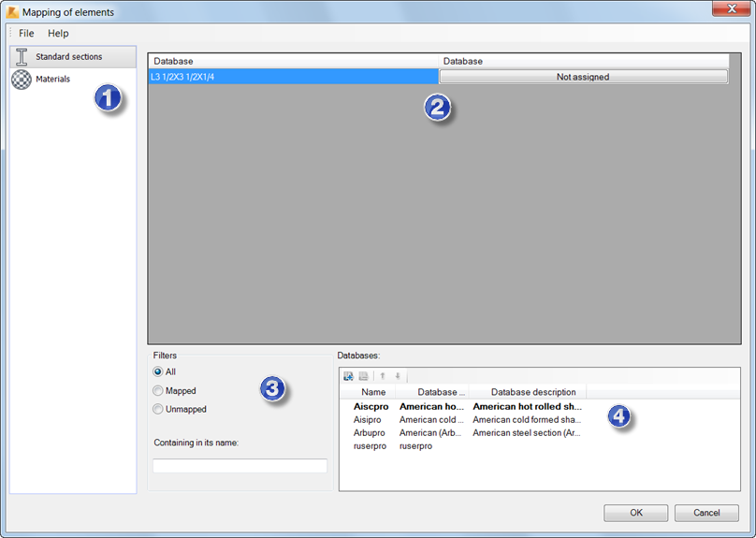
Task: Click American hot rolled sh... description
Action: [x=527, y=406]
